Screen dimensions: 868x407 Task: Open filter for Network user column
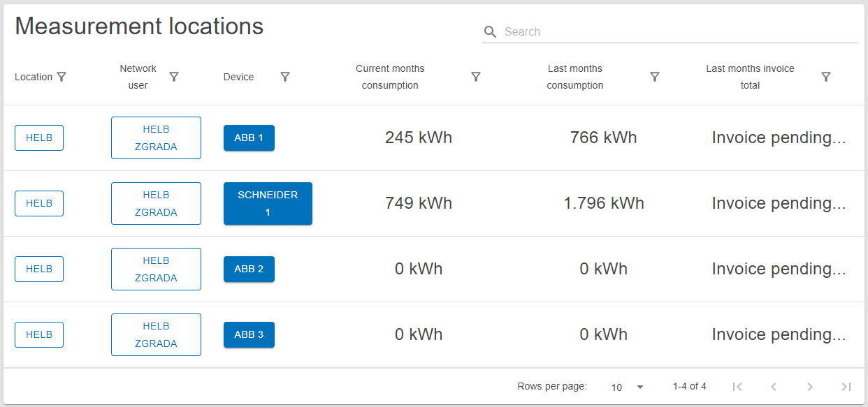coord(175,77)
